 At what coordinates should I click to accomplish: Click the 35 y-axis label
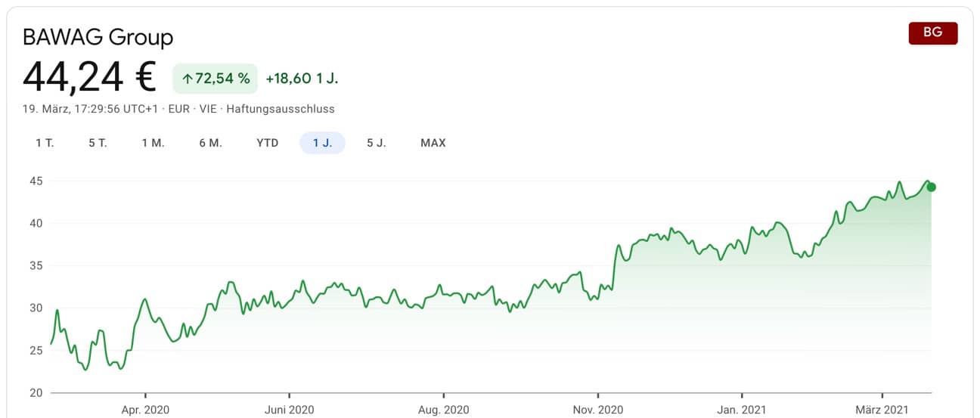[36, 266]
